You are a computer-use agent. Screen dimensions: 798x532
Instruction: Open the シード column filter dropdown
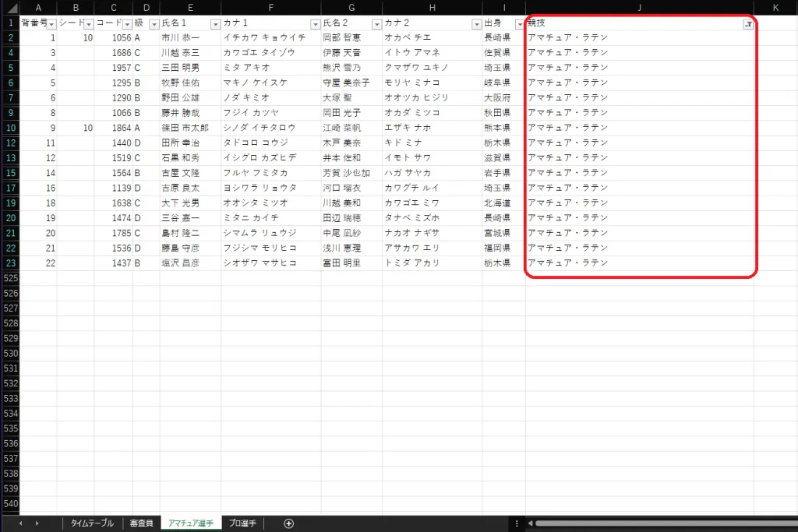point(89,25)
